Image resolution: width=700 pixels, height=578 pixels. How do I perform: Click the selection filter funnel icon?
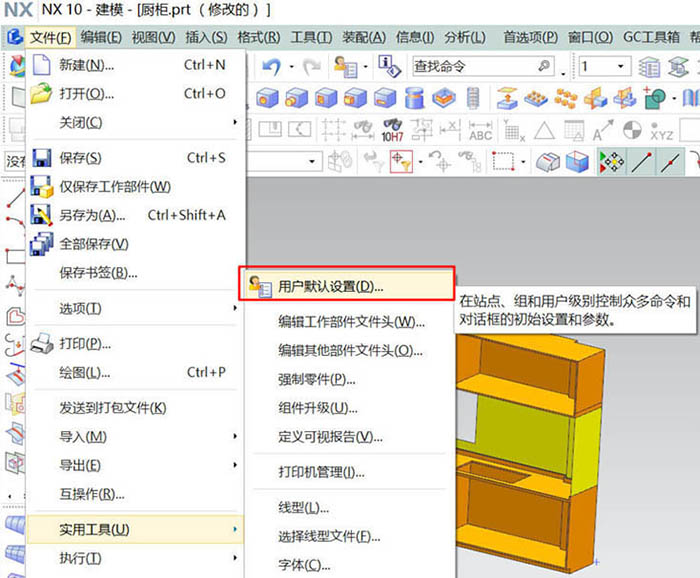point(401,161)
